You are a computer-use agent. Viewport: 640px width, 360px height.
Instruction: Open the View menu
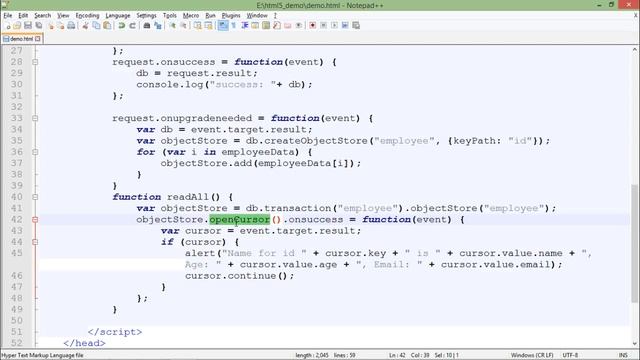[63, 16]
